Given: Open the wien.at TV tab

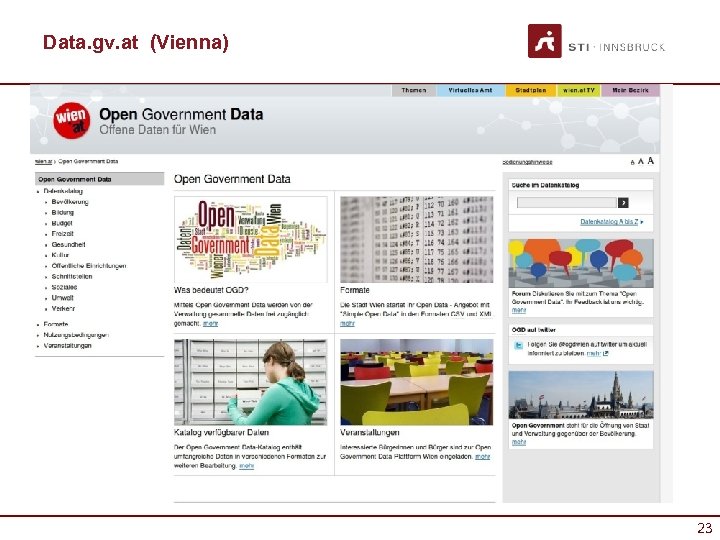Looking at the screenshot, I should 579,90.
